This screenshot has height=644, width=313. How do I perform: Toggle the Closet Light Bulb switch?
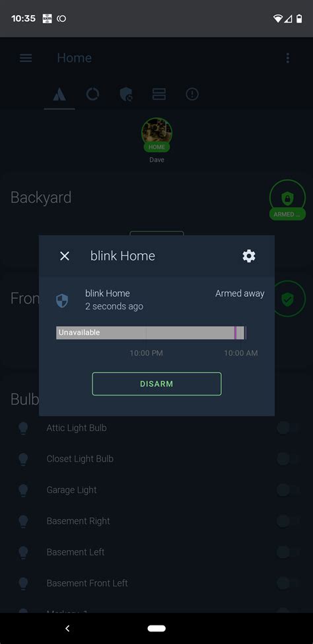[288, 459]
